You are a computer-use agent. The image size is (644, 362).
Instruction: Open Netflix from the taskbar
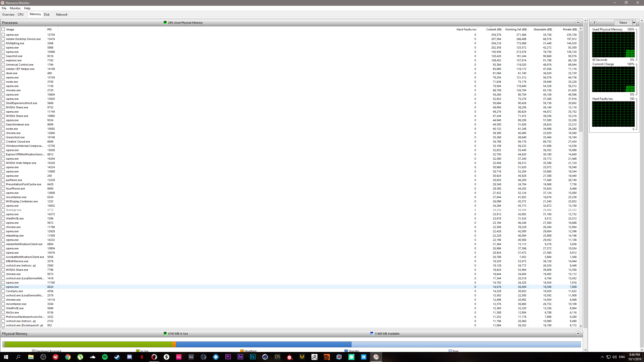click(142, 357)
